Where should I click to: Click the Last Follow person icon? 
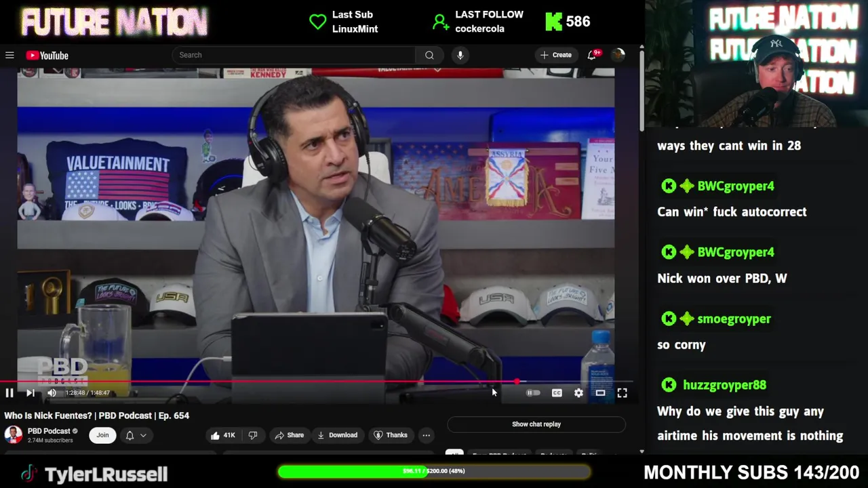[x=441, y=22]
